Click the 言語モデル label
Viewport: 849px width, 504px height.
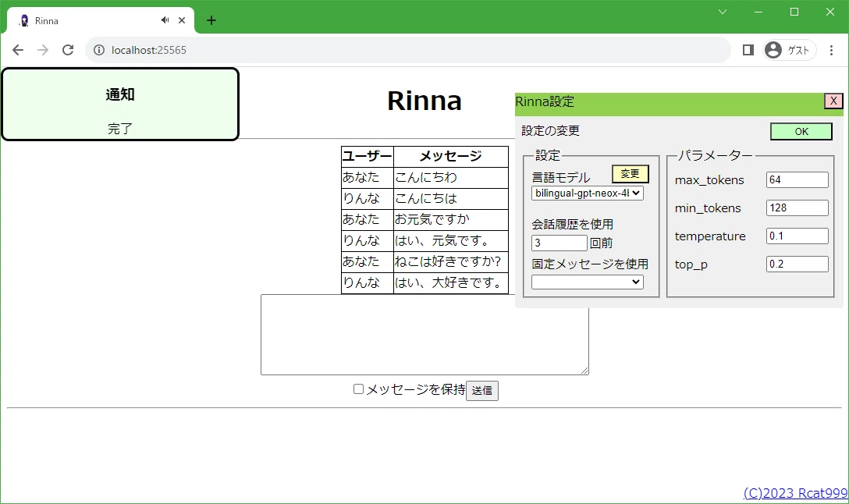(x=561, y=178)
